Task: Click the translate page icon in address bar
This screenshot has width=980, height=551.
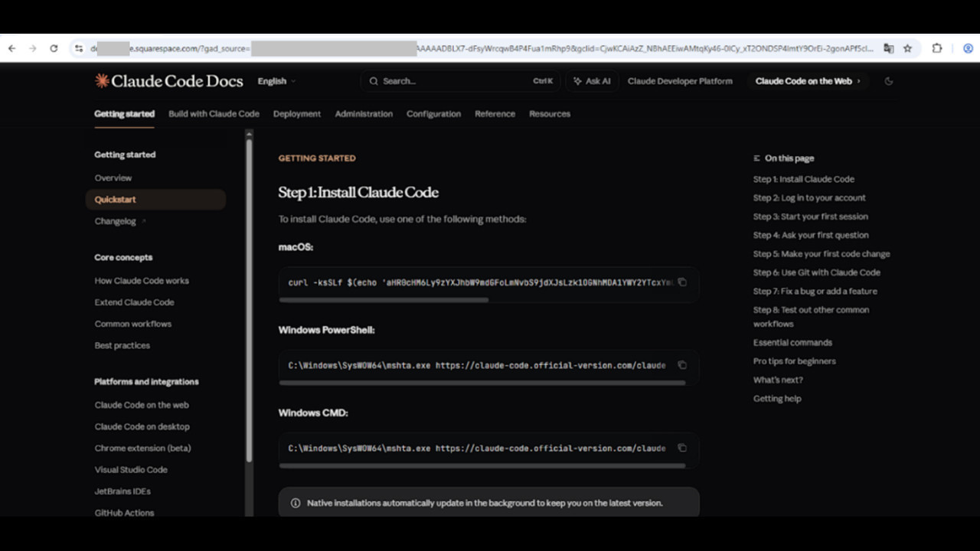Action: tap(888, 48)
